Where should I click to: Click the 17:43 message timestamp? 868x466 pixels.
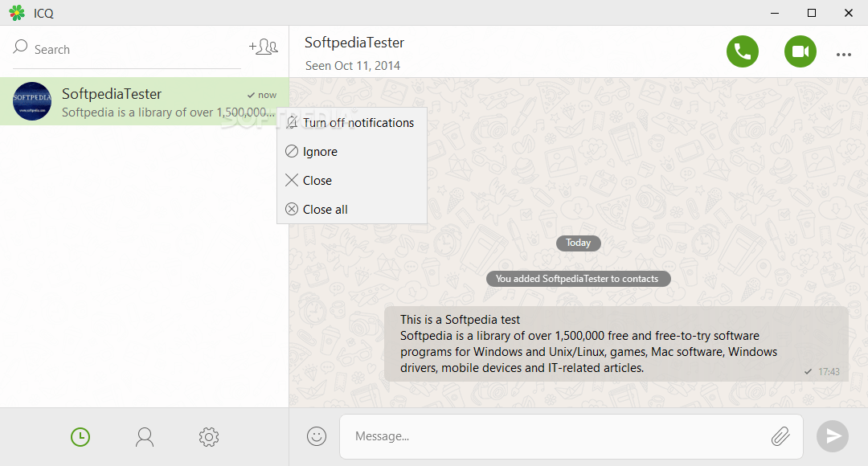[x=829, y=372]
